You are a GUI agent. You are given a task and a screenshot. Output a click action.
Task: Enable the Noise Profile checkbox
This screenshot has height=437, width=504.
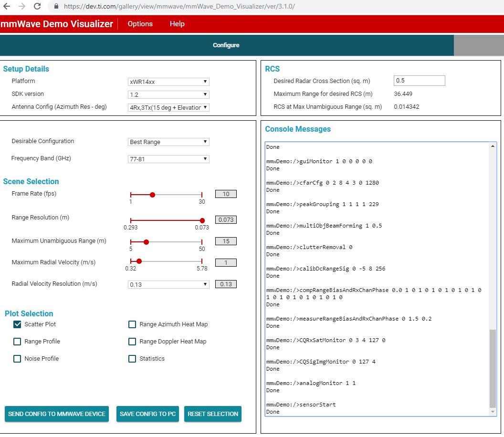pyautogui.click(x=17, y=359)
